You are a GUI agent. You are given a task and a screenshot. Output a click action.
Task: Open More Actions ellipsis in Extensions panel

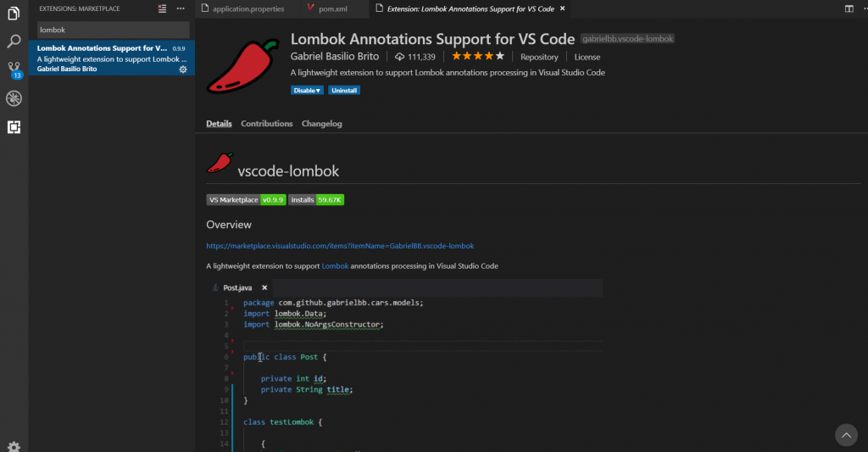[x=181, y=8]
